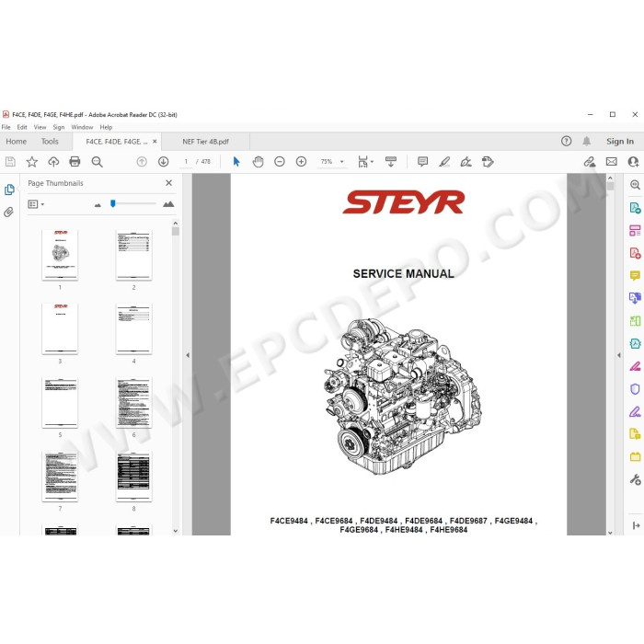Switch to the NEF Tier 4B.pdf tab
The height and width of the screenshot is (644, 644).
(205, 142)
